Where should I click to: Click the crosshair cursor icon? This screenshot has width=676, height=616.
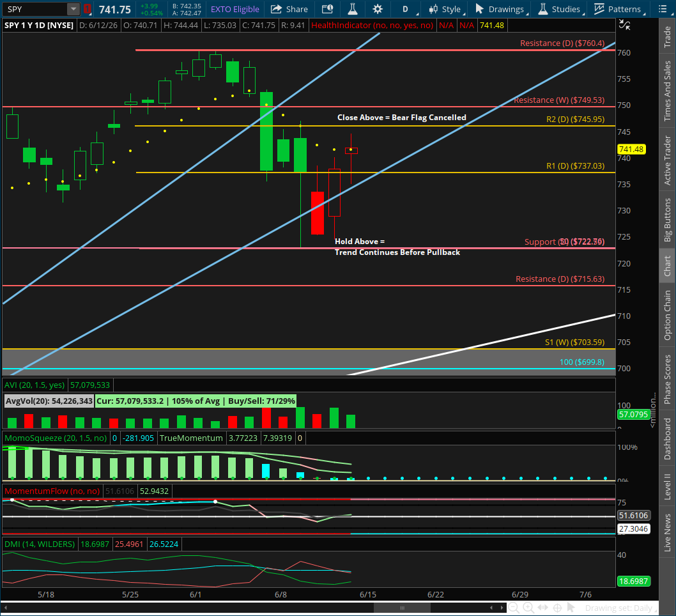pyautogui.click(x=557, y=608)
